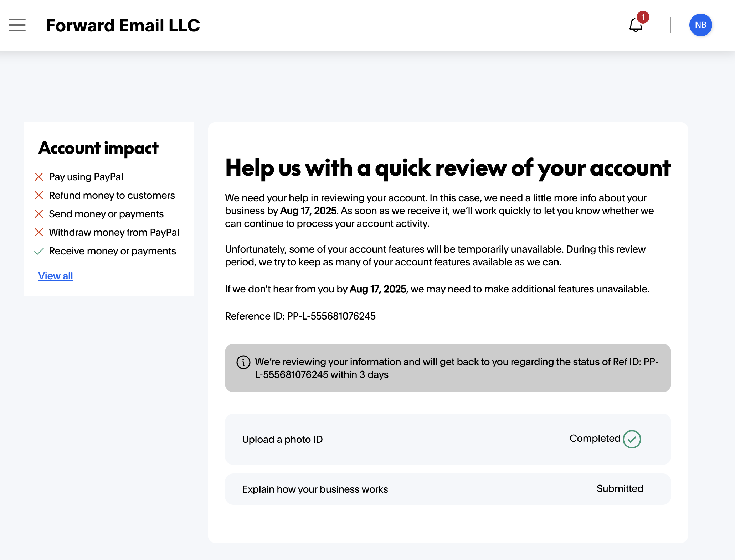Select the Forward Email LLC header title

[x=123, y=25]
